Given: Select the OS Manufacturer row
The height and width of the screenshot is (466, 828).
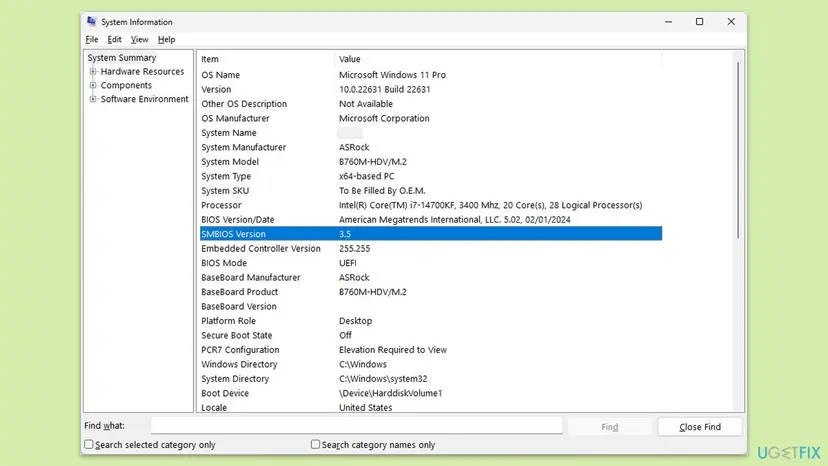Looking at the screenshot, I should click(x=431, y=118).
